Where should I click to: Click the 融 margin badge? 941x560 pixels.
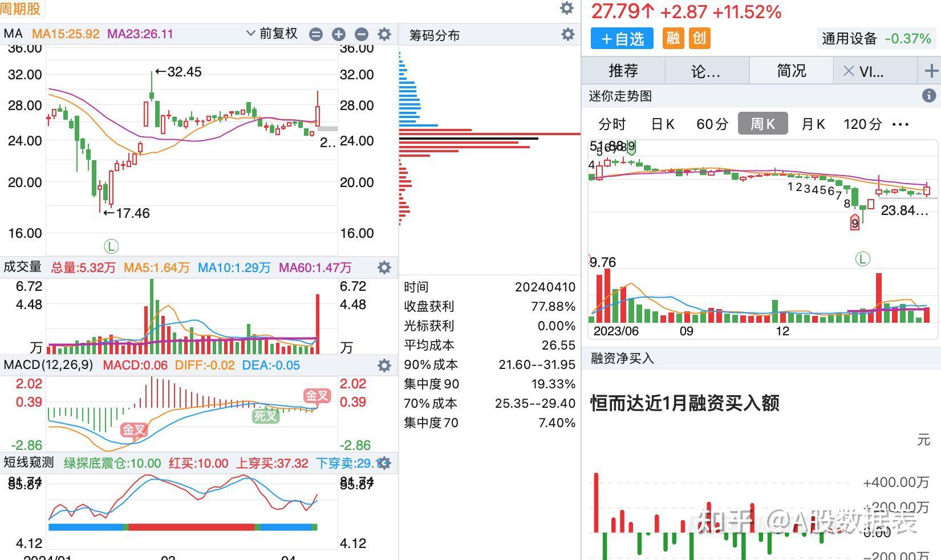pos(673,38)
